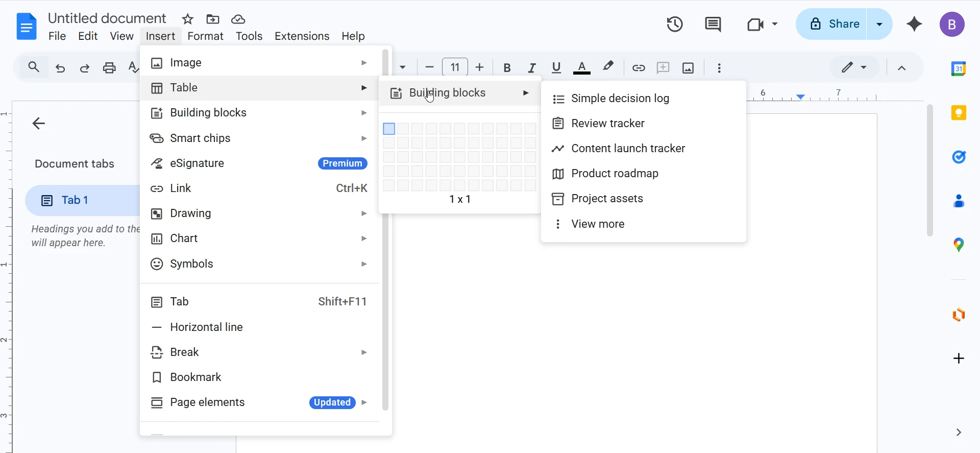980x453 pixels.
Task: Star the Untitled document
Action: [x=188, y=19]
